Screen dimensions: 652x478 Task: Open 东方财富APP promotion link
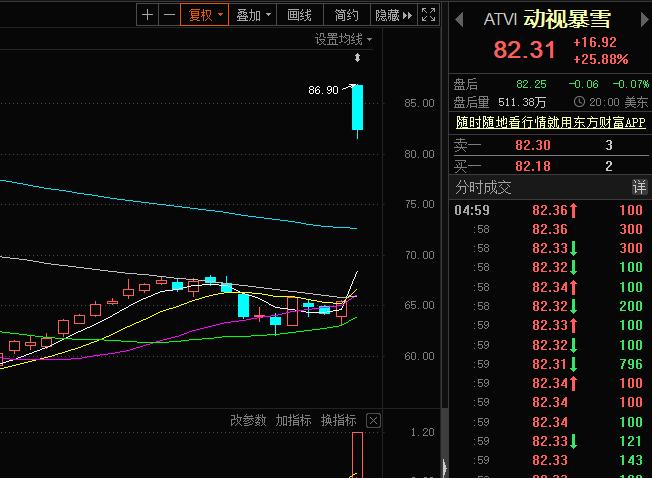click(x=551, y=122)
